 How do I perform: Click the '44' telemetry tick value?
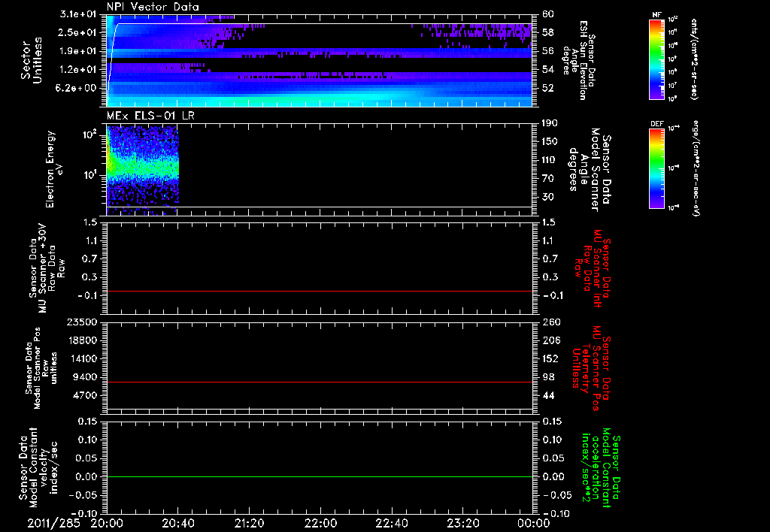[x=548, y=395]
